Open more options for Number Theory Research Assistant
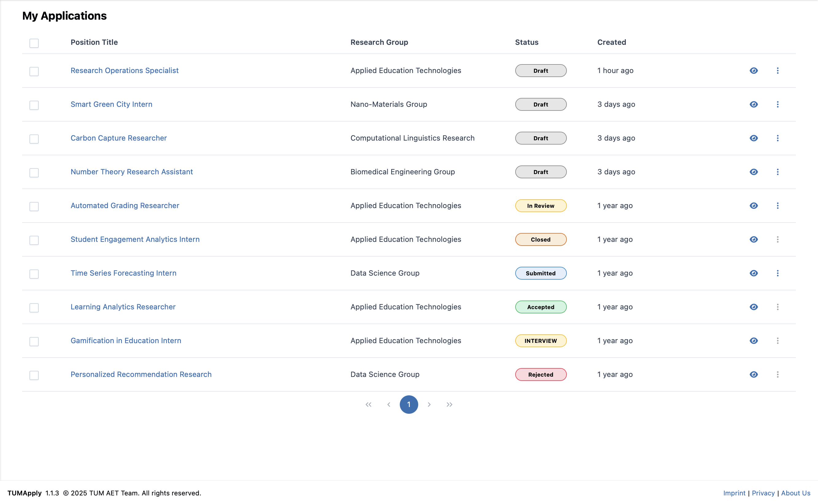Viewport: 818px width, 504px height. point(777,172)
